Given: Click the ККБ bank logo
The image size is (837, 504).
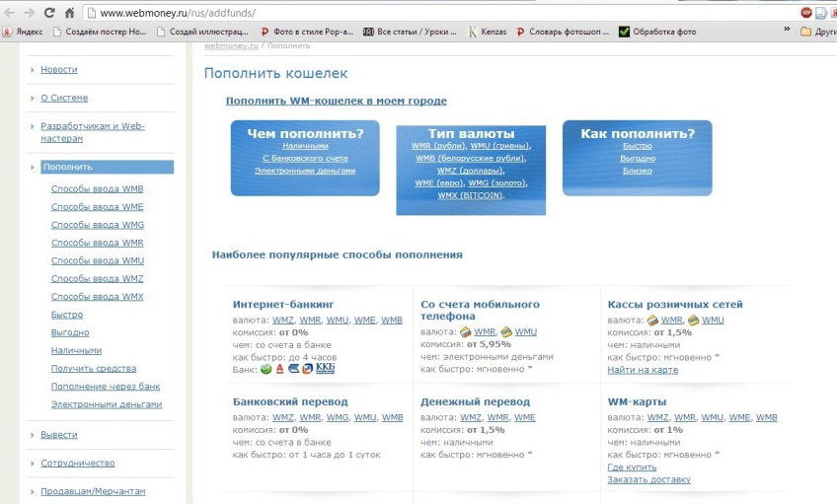Looking at the screenshot, I should tap(325, 369).
